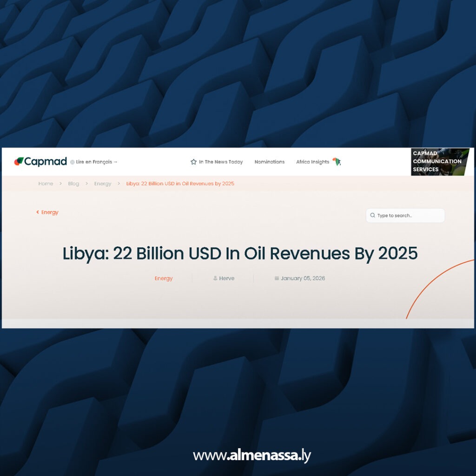Open the Home breadcrumb link
The height and width of the screenshot is (476, 476).
coord(46,183)
